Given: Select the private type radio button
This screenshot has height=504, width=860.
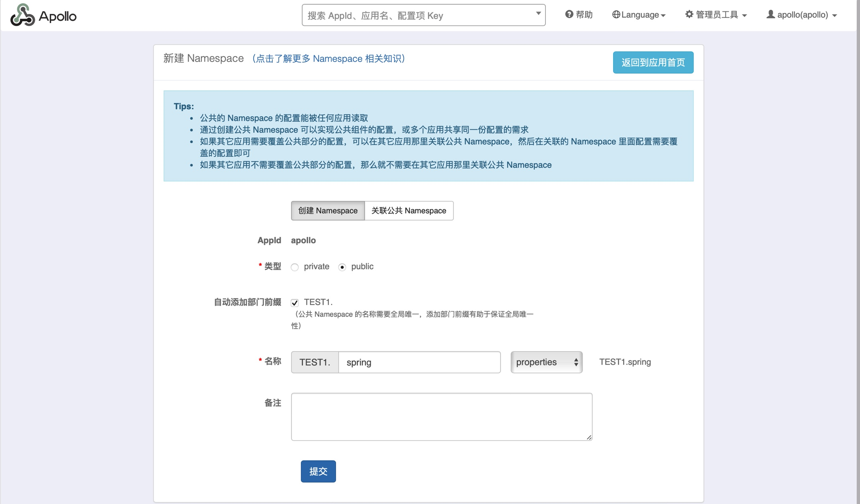Looking at the screenshot, I should point(295,267).
